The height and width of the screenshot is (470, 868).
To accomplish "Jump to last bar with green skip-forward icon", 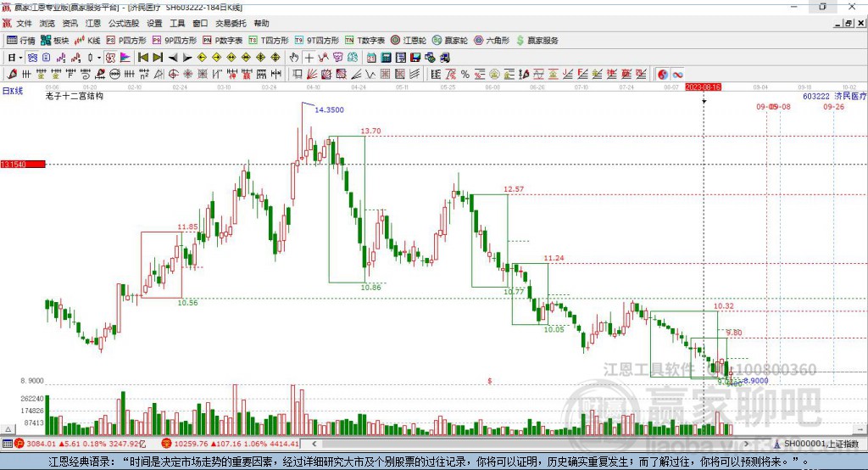I will tap(158, 58).
